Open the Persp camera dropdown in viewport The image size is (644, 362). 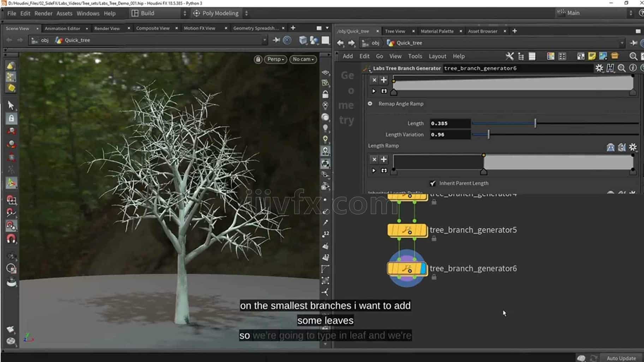click(x=275, y=59)
